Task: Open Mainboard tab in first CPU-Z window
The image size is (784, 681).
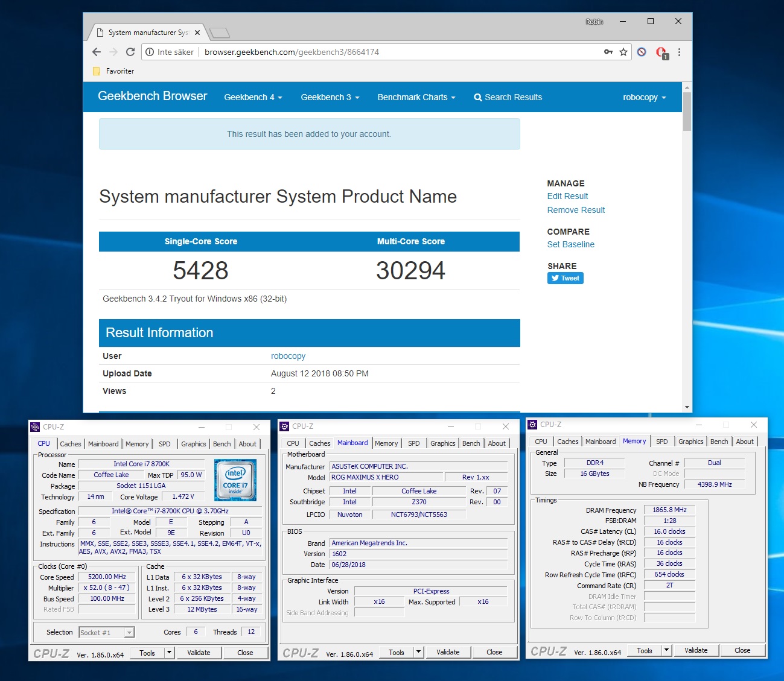Action: (x=103, y=444)
